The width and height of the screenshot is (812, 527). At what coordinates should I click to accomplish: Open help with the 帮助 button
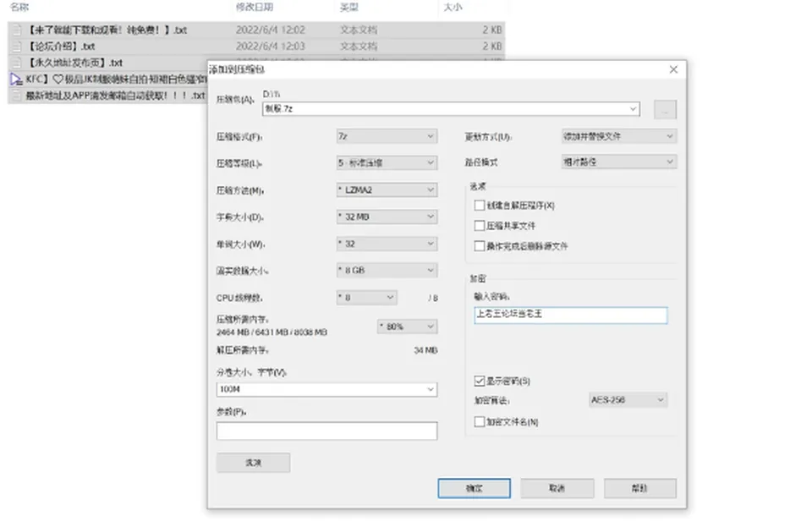click(x=640, y=488)
